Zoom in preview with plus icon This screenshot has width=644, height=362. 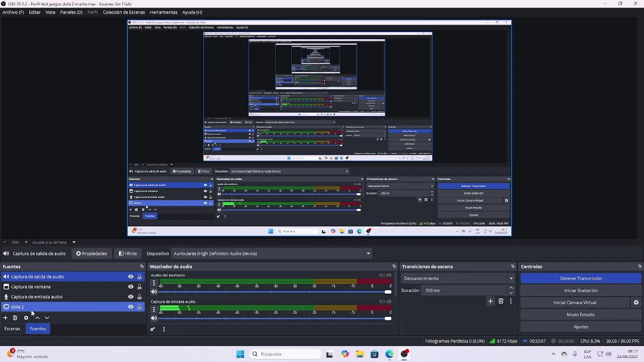tap(26, 242)
